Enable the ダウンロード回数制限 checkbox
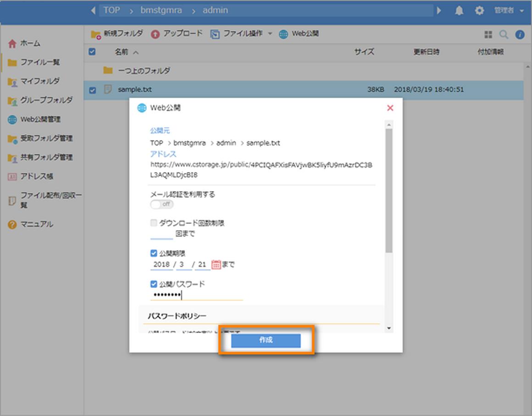This screenshot has height=416, width=532. pos(154,222)
